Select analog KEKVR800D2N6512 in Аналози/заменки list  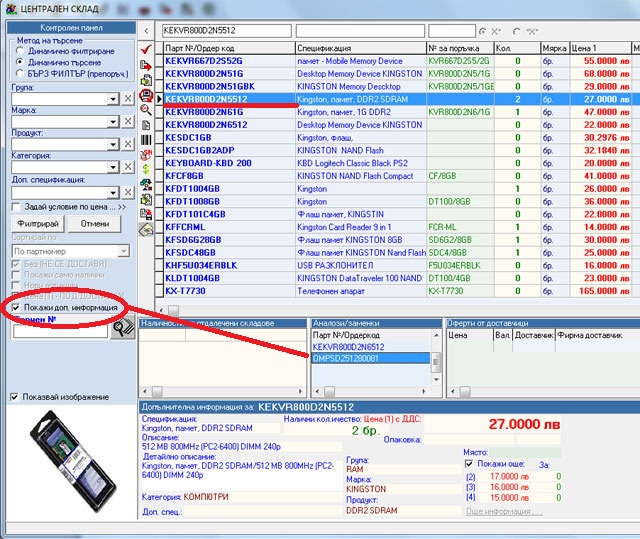pyautogui.click(x=371, y=347)
